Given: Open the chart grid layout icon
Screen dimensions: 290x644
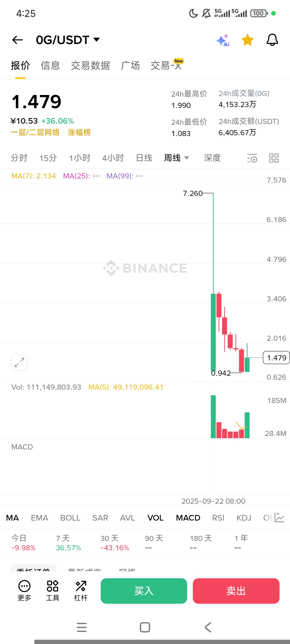Looking at the screenshot, I should [x=274, y=158].
